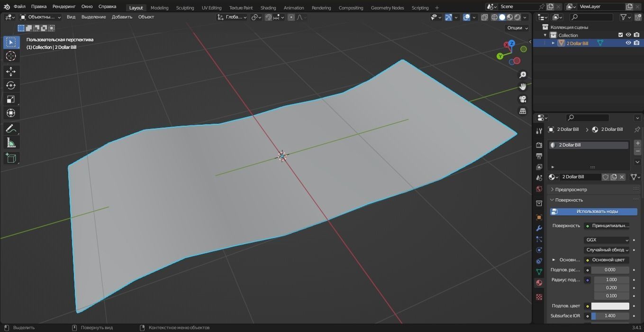Expand the Preview panel

[571, 190]
